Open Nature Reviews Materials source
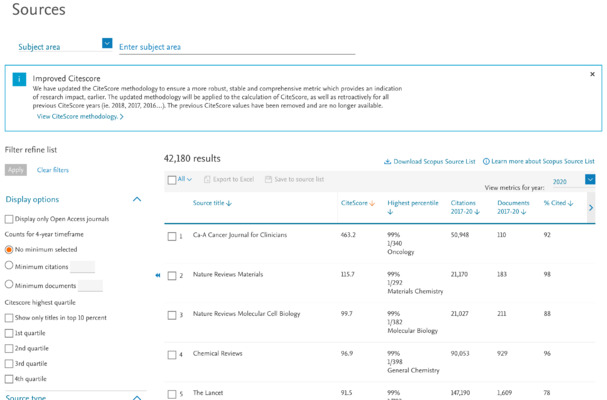607x400 pixels. (228, 275)
